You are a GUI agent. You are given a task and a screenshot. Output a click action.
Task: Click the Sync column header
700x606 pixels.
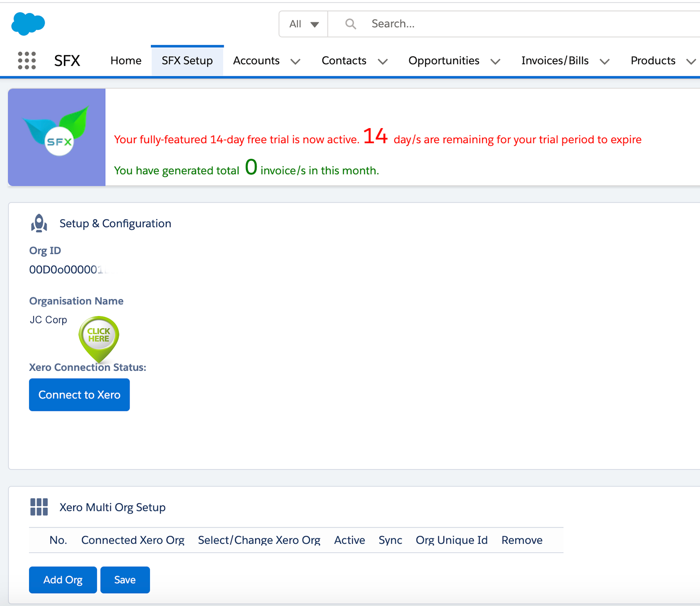tap(390, 540)
